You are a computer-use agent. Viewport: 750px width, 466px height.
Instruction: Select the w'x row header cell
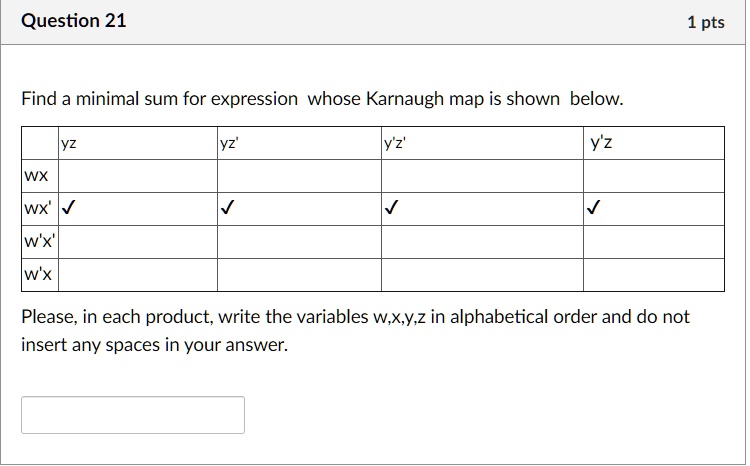(40, 275)
